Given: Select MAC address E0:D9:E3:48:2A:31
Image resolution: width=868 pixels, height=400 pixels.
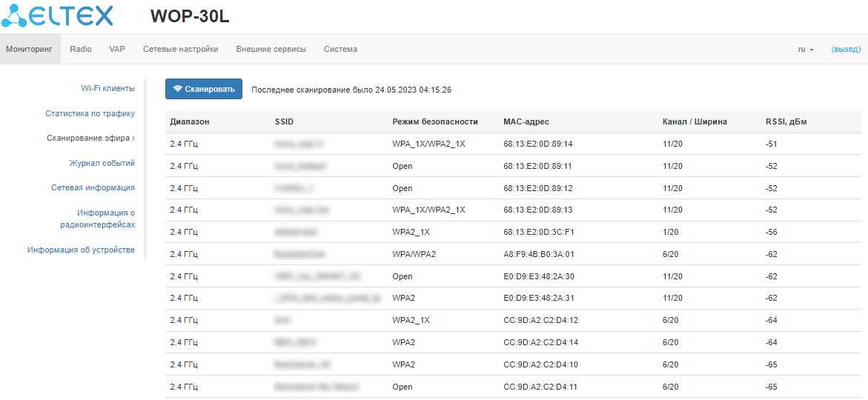Looking at the screenshot, I should pyautogui.click(x=539, y=299).
